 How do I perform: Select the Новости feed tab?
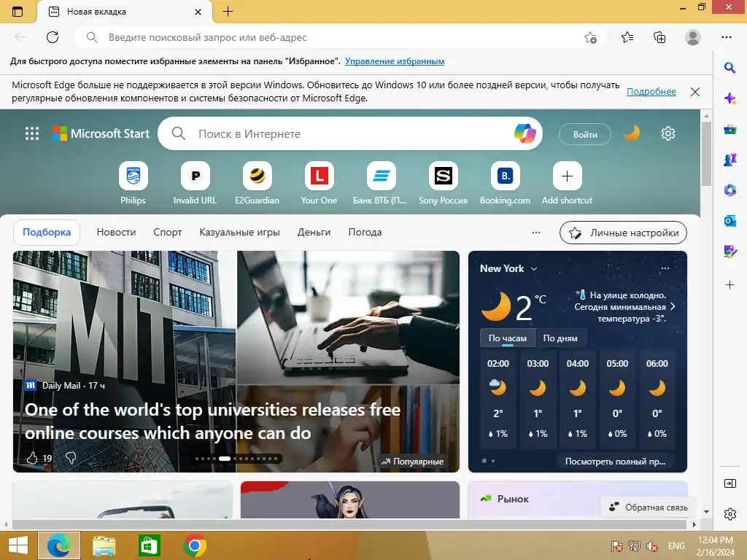point(116,233)
